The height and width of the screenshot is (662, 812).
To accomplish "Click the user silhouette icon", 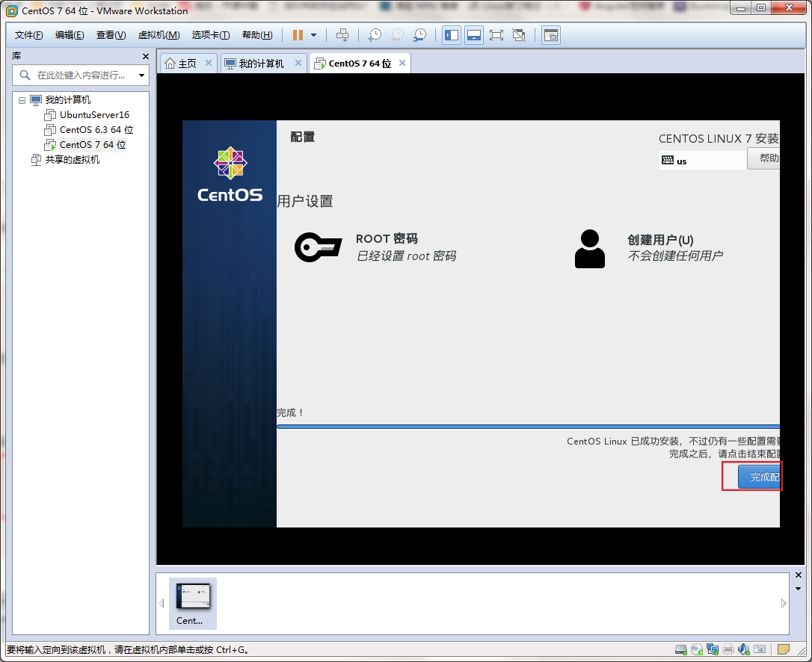I will pyautogui.click(x=590, y=249).
